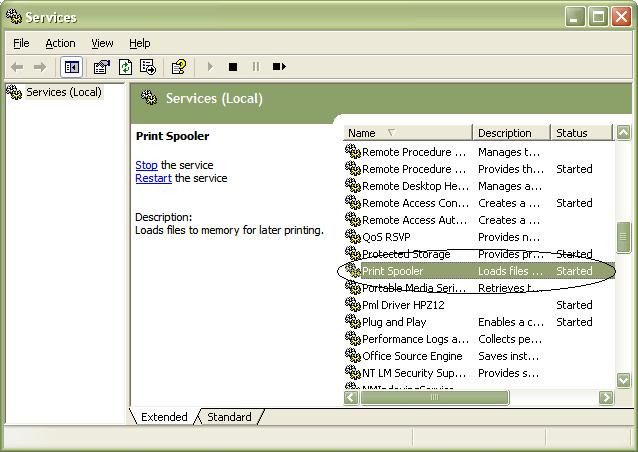The image size is (638, 452).
Task: Sort by the Name column header
Action: [x=407, y=133]
